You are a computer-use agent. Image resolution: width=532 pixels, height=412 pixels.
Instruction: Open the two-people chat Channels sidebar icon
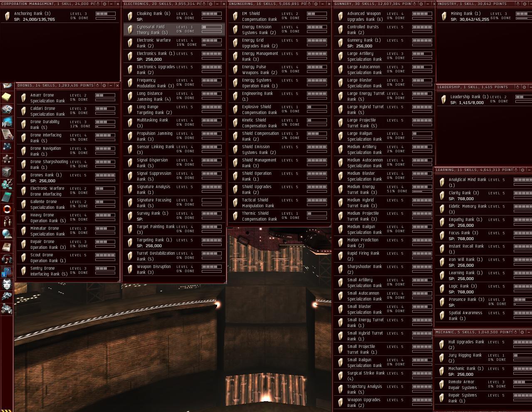pyautogui.click(x=7, y=221)
